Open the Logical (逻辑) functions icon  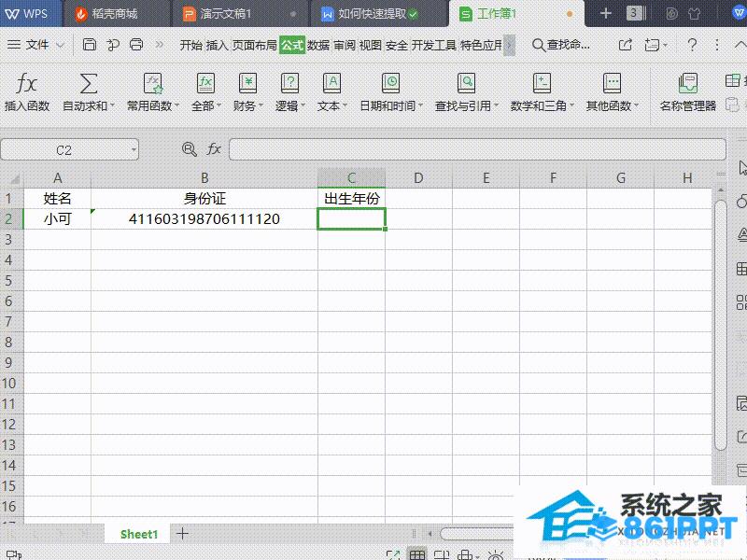pyautogui.click(x=289, y=84)
